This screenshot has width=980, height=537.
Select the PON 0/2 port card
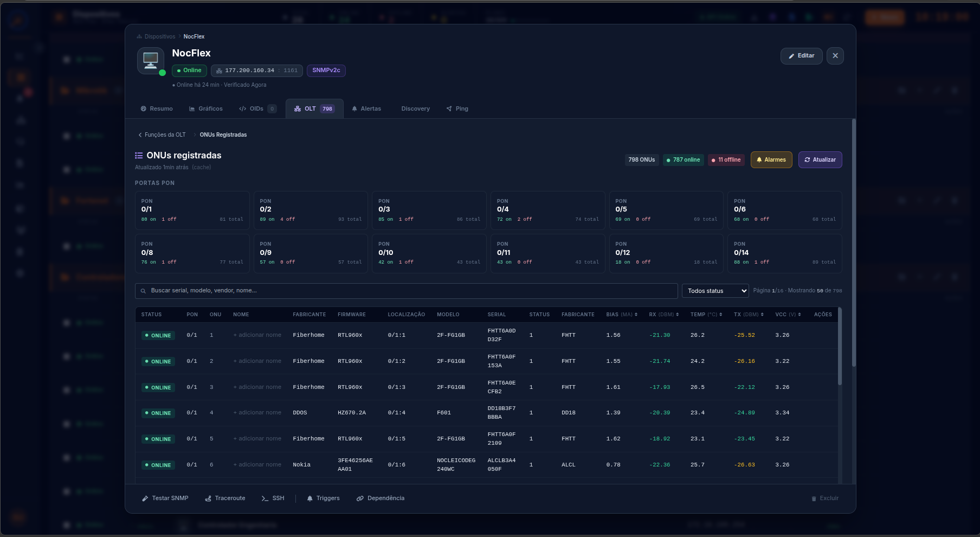[311, 210]
